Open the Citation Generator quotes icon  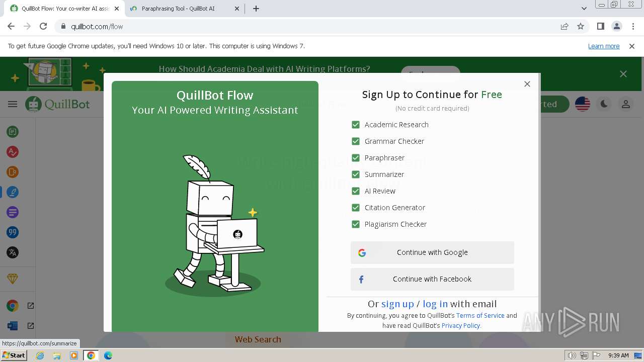pyautogui.click(x=13, y=232)
